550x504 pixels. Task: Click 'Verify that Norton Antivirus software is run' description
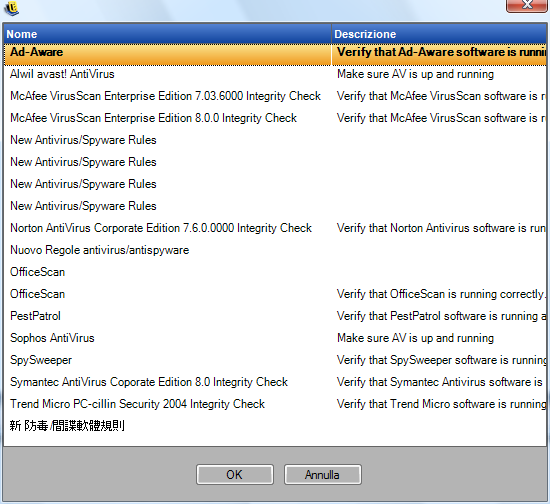[x=442, y=228]
